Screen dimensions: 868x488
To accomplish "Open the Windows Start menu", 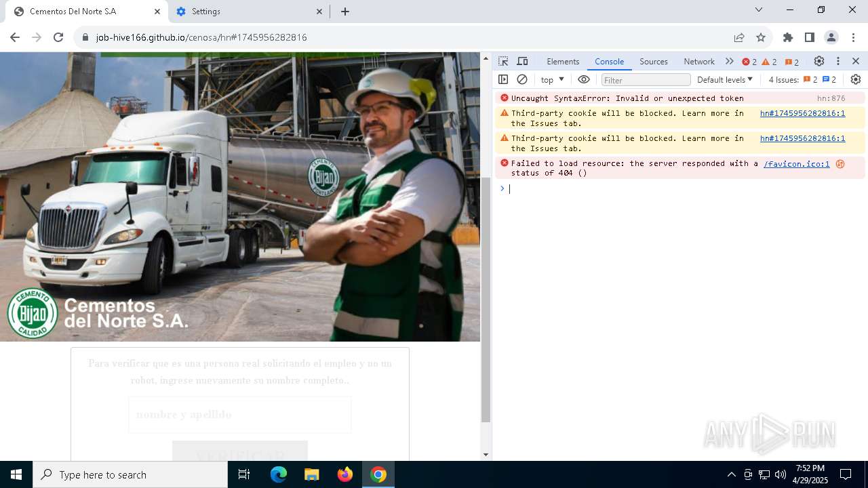I will pos(16,474).
